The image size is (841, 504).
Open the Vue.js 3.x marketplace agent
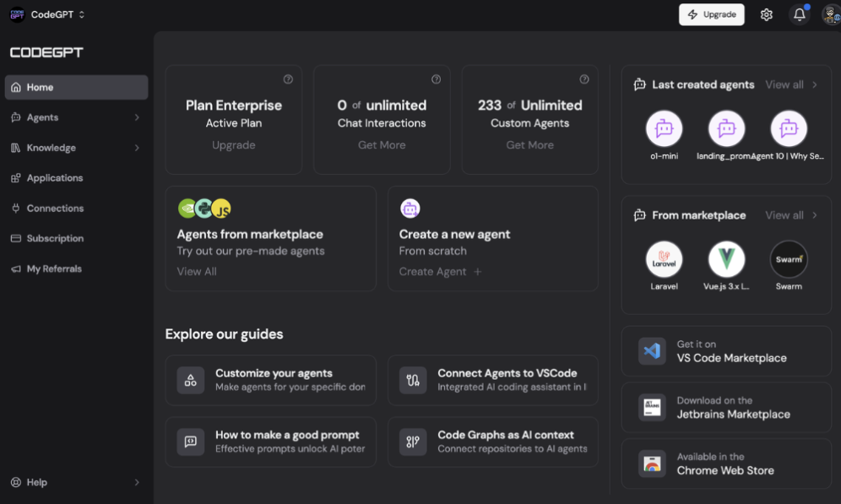click(x=726, y=261)
